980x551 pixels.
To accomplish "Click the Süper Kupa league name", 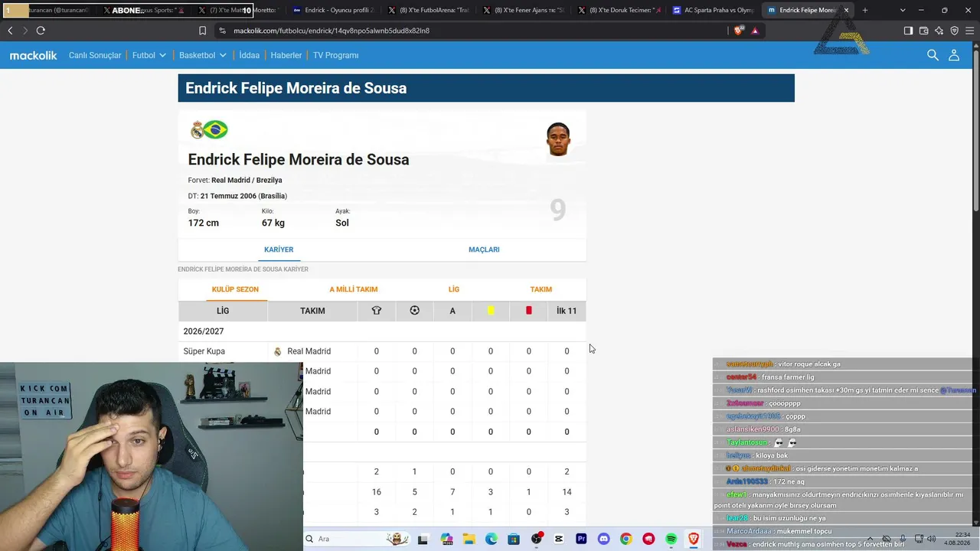I will pyautogui.click(x=204, y=351).
